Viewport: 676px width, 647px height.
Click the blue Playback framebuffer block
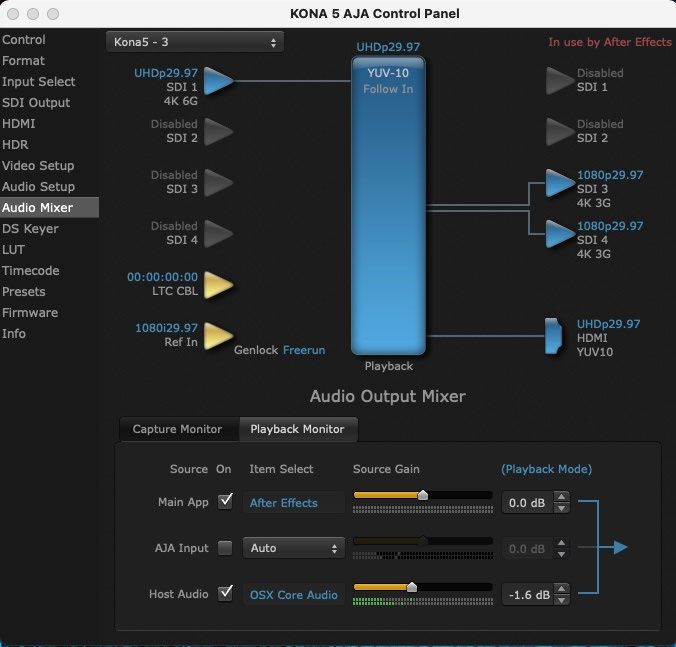pos(388,206)
